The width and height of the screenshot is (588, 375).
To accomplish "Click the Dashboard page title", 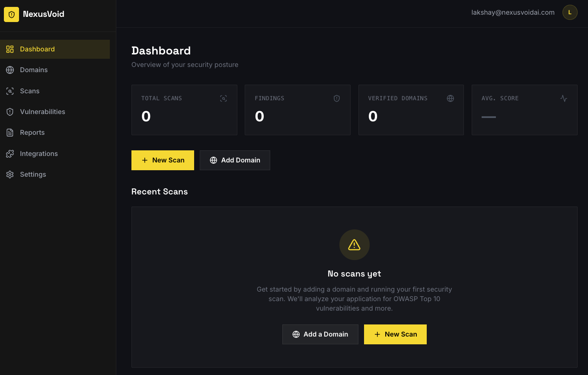I will (x=161, y=51).
